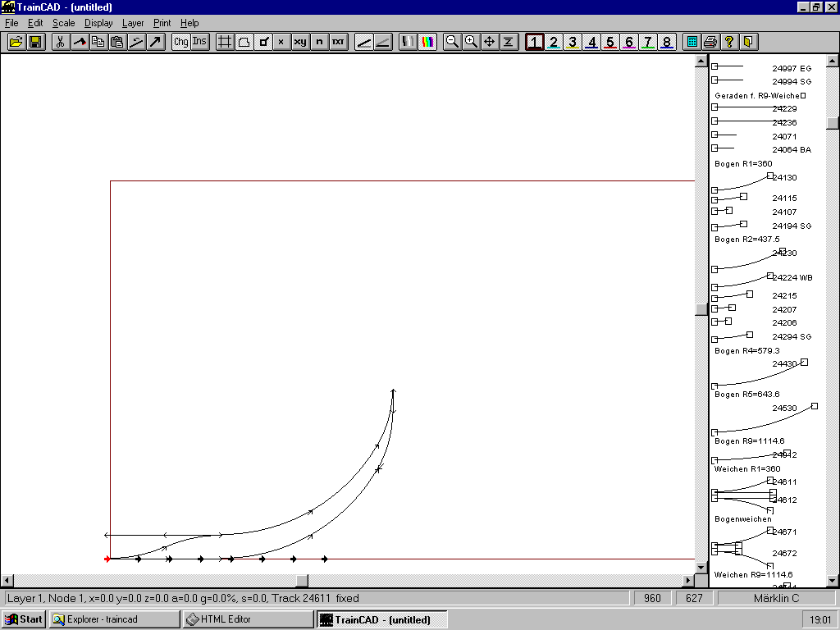Expand the Layer menu
Image resolution: width=840 pixels, height=630 pixels.
click(x=132, y=23)
